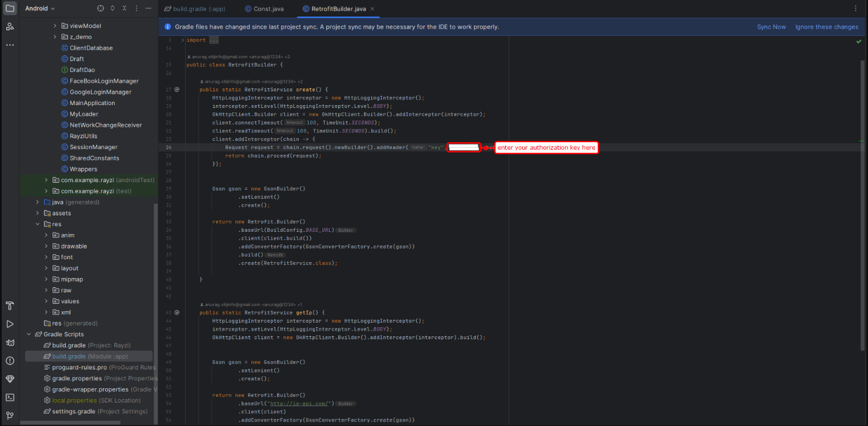Open the Build hammer tool window
This screenshot has height=426, width=868.
[x=10, y=306]
